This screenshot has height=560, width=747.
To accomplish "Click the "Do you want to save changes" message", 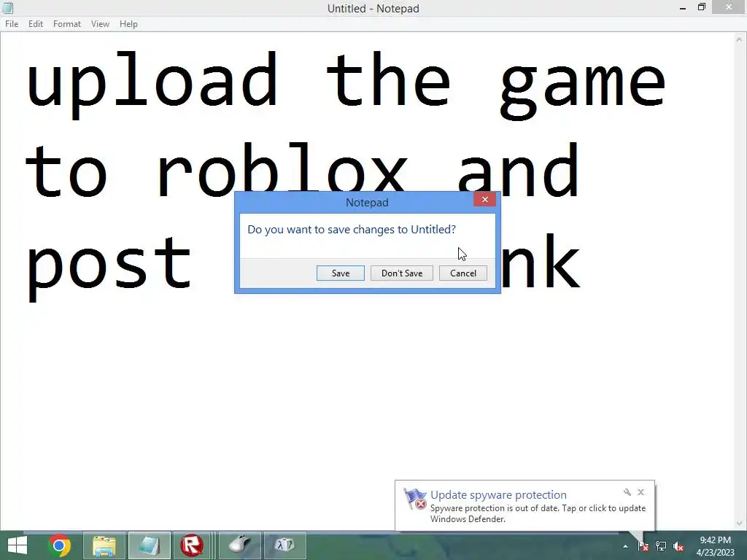I will coord(352,230).
